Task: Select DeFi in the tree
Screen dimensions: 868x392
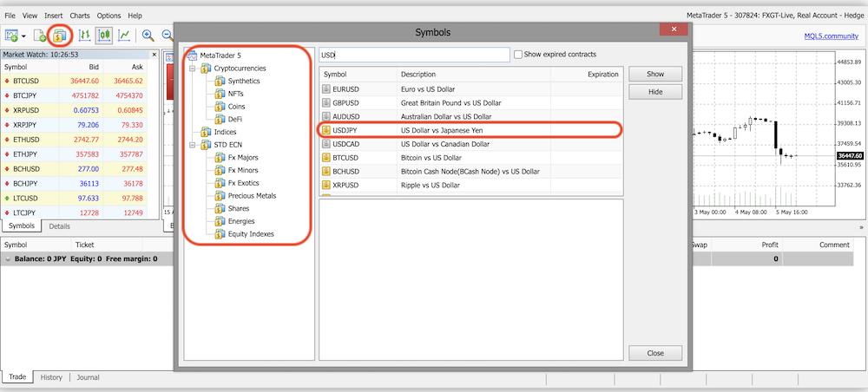Action: (234, 119)
